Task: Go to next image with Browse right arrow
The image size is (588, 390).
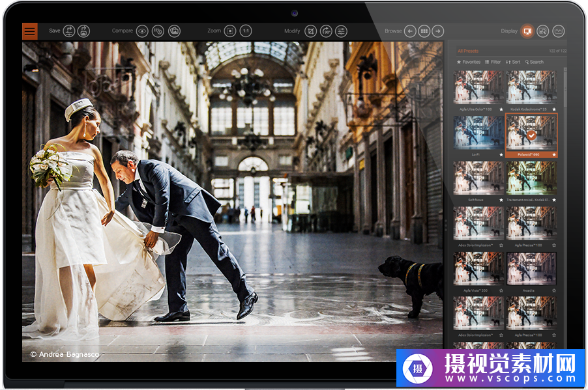Action: [x=438, y=31]
